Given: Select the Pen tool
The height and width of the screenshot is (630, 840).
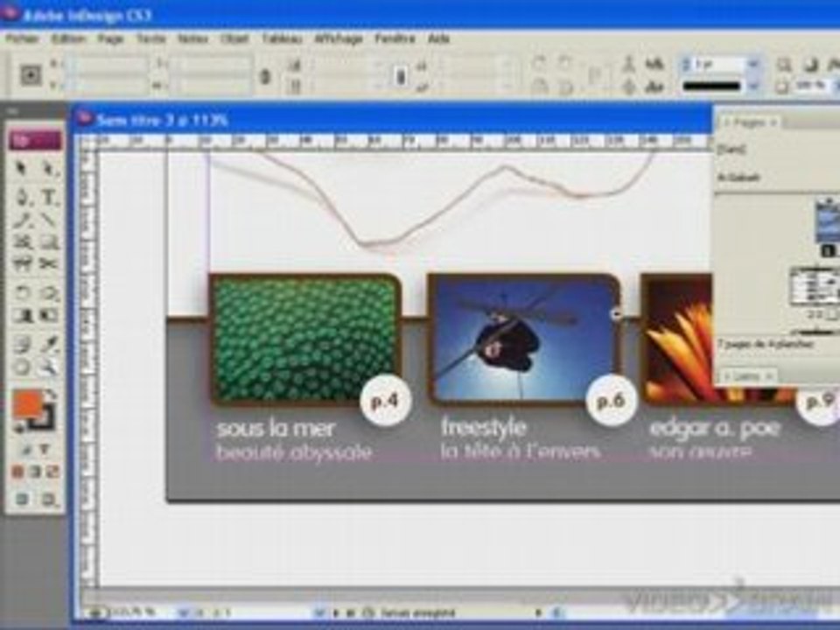Looking at the screenshot, I should tap(21, 197).
